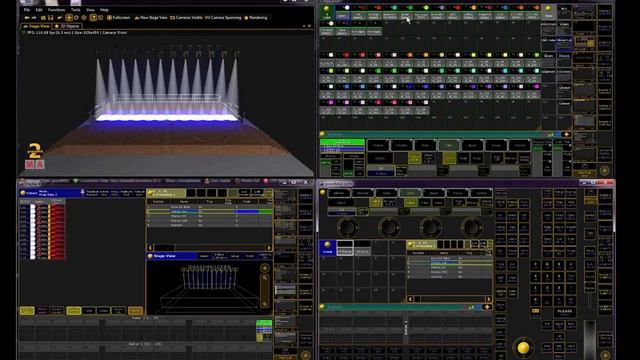Click right arrow under bottom-right sequence sheet
Screen dimensions: 640x360
tap(488, 299)
